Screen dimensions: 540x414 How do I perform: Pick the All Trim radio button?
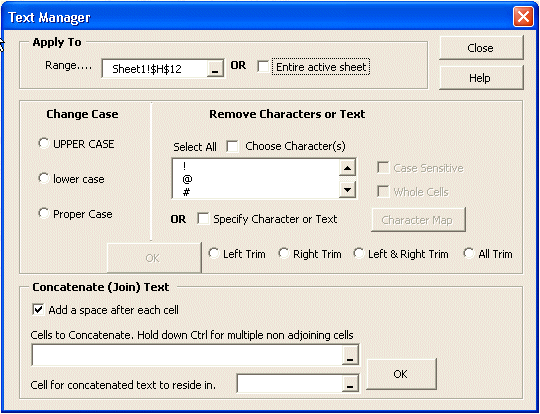[x=469, y=253]
